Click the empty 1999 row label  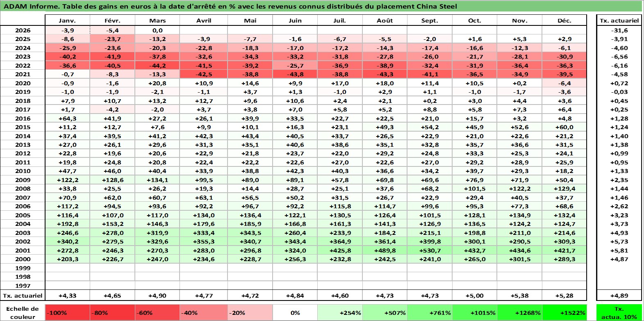23,268
